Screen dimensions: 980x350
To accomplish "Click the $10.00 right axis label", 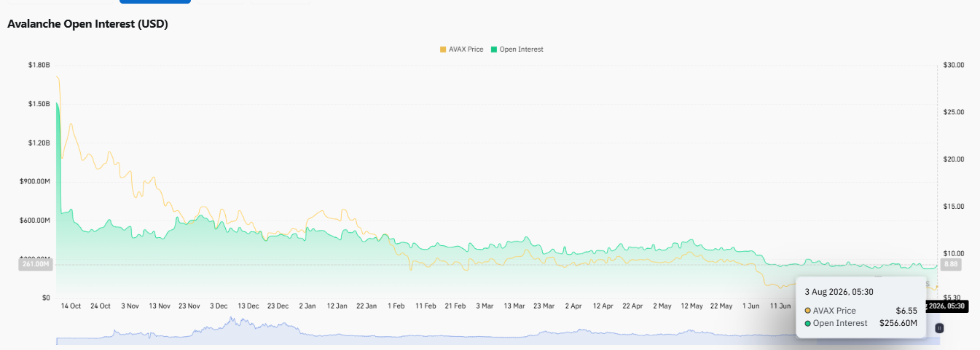I will click(954, 253).
